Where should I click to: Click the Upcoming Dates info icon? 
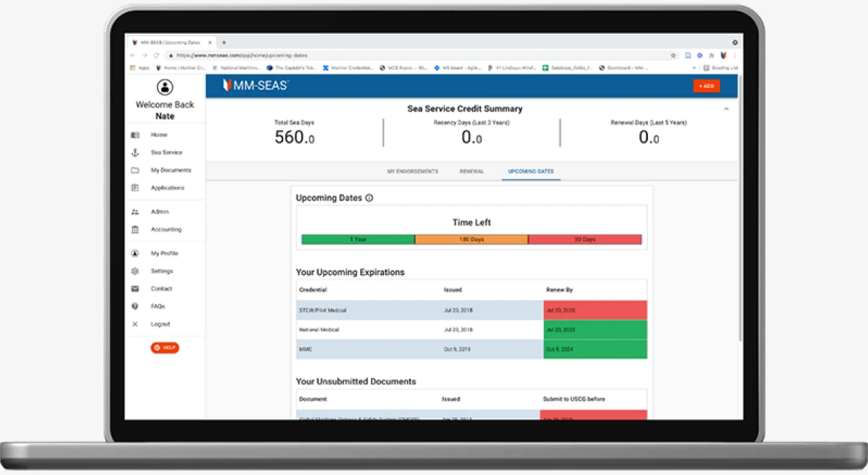tap(369, 198)
